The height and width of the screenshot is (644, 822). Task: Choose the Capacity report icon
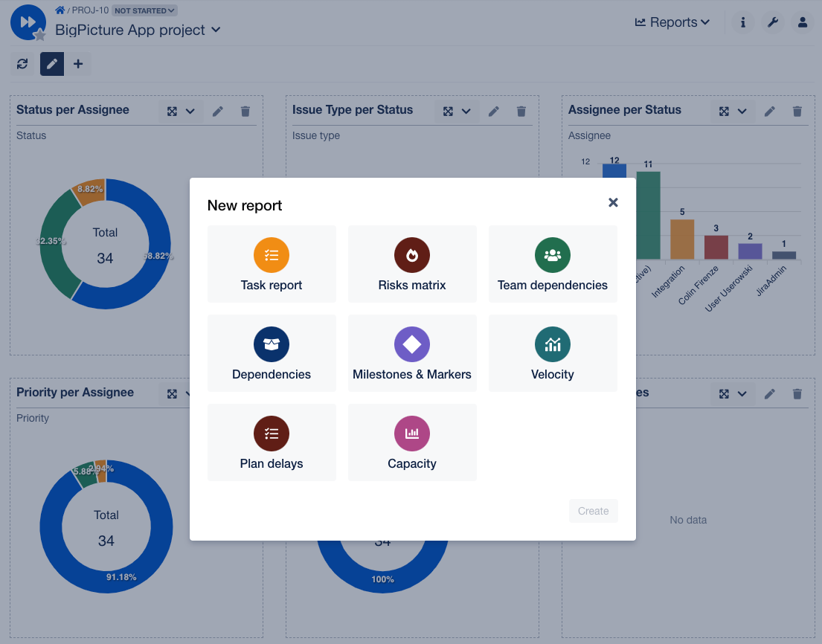[412, 434]
